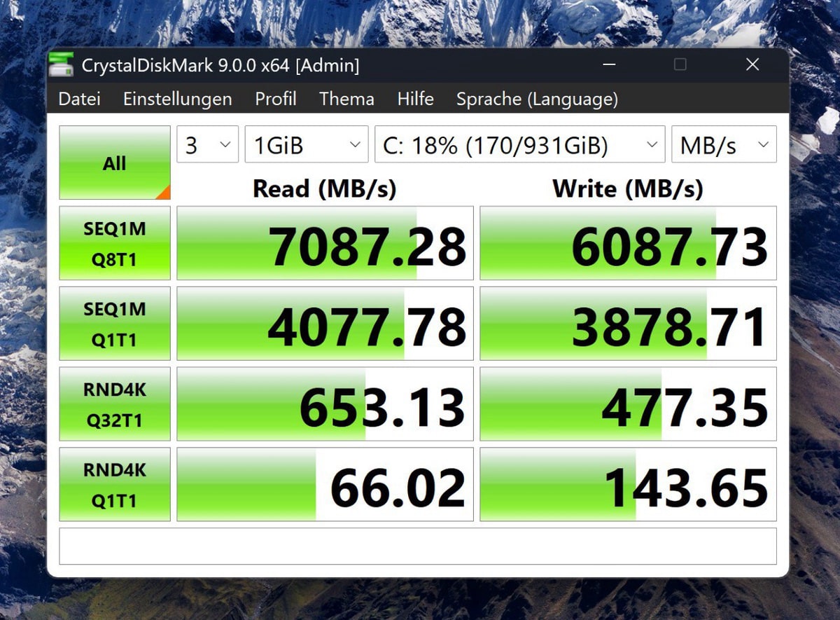Image resolution: width=840 pixels, height=620 pixels.
Task: Open the drive selector showing C: 18%
Action: click(x=519, y=145)
